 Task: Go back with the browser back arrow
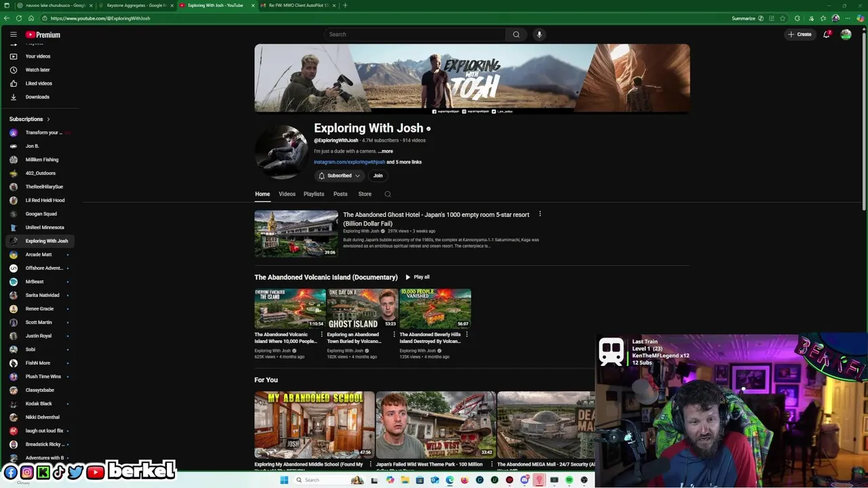point(7,18)
